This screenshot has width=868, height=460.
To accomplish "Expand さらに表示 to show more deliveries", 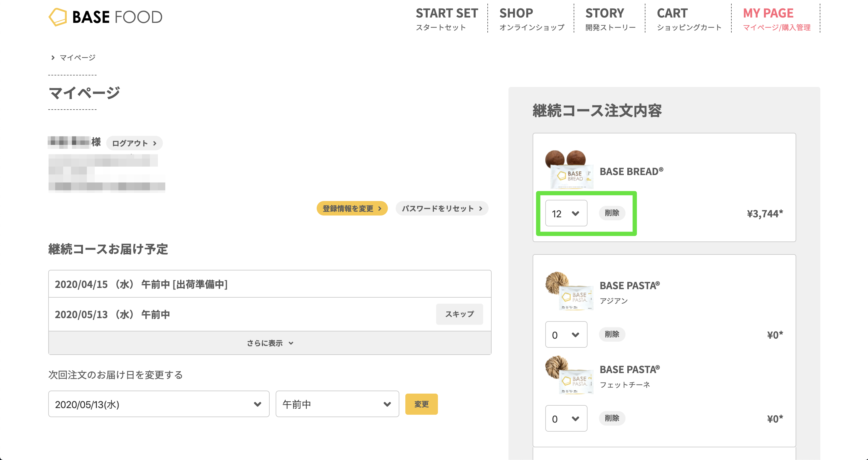I will [x=270, y=343].
